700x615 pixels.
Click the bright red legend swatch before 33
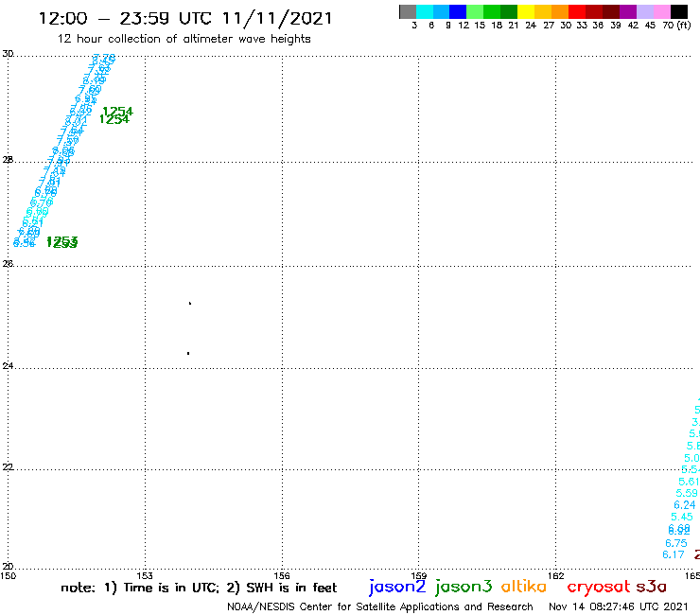pyautogui.click(x=577, y=11)
